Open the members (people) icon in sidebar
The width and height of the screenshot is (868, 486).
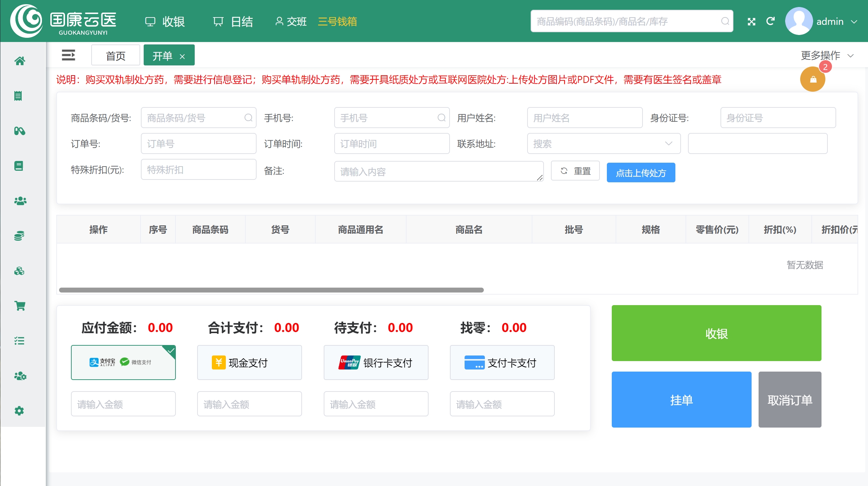coord(20,201)
